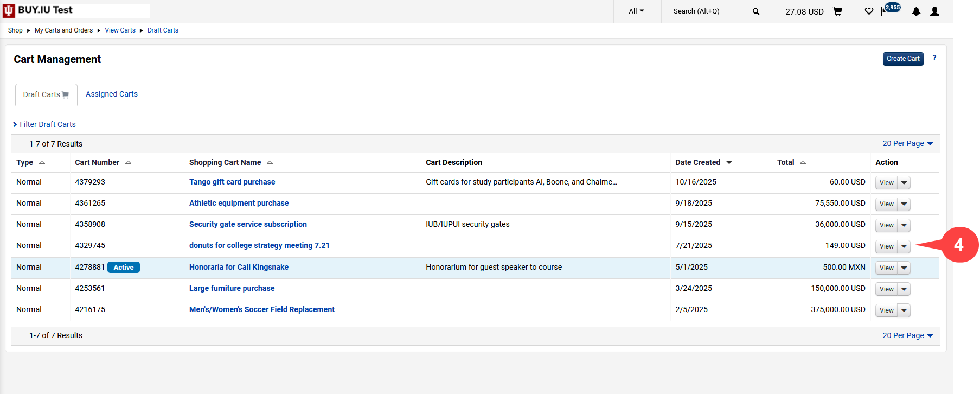This screenshot has width=980, height=394.
Task: Expand the All search category dropdown
Action: 636,11
